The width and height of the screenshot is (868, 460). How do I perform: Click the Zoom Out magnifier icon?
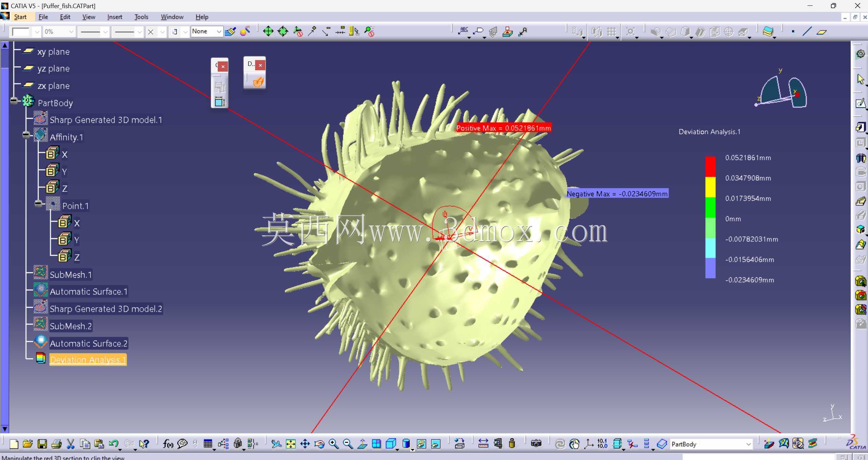tap(348, 444)
